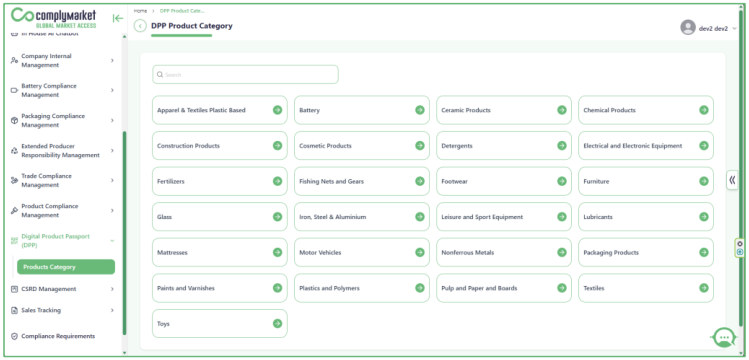Viewport: 749px width, 360px height.
Task: Open Construction Products arrow icon
Action: (278, 146)
